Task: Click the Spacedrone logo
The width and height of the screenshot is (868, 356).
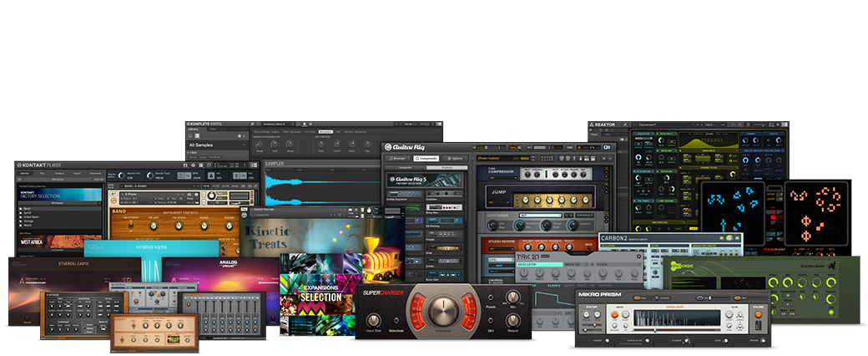Action: point(682,267)
